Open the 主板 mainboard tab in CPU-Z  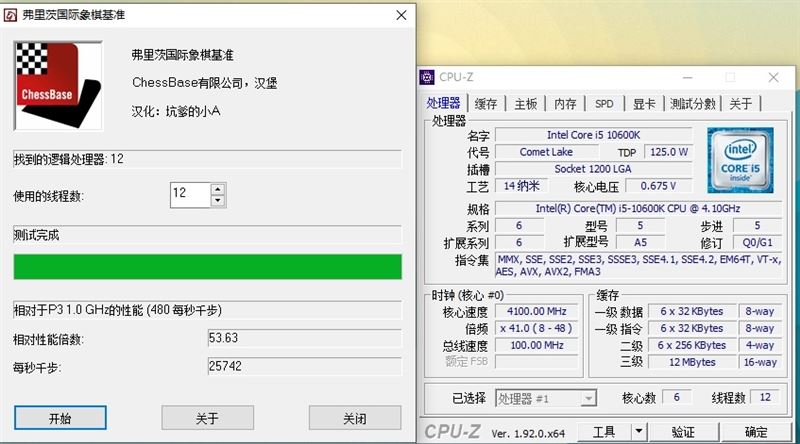click(526, 104)
